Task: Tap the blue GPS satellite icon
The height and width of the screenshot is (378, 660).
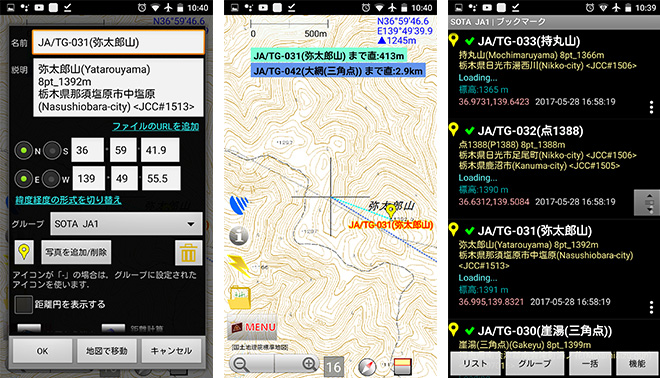Action: point(239,205)
